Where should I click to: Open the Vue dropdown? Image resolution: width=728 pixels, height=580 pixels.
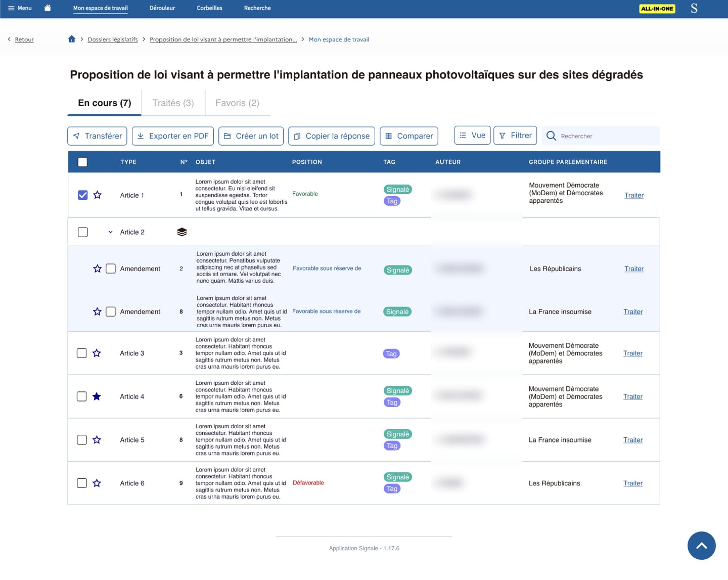pyautogui.click(x=472, y=135)
